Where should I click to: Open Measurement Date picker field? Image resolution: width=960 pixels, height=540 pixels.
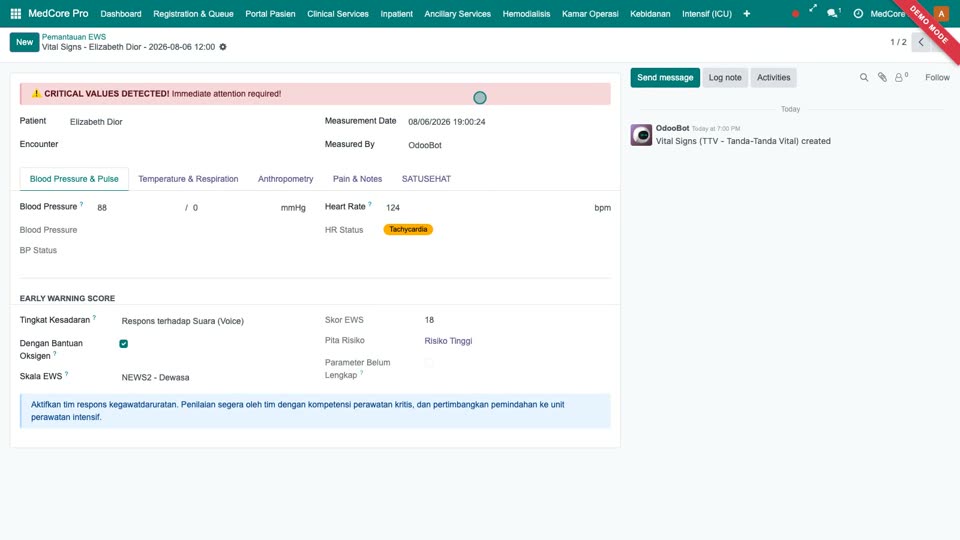[508, 122]
